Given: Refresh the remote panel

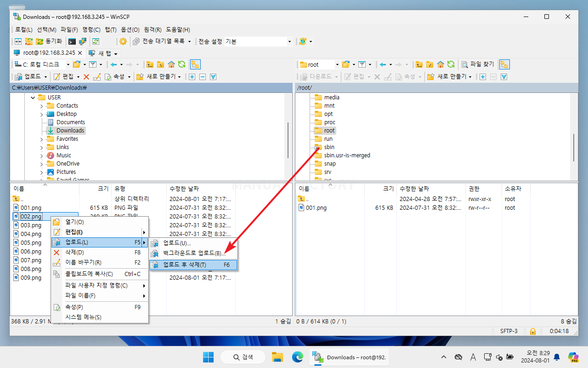Looking at the screenshot, I should (x=451, y=64).
